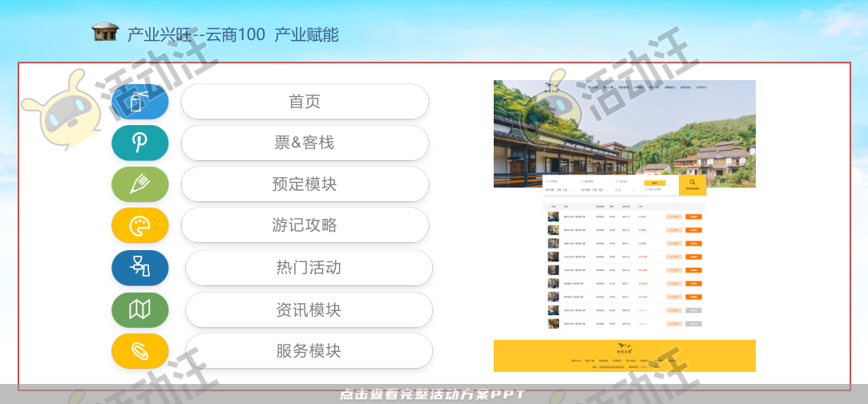The height and width of the screenshot is (404, 868).
Task: Click the small yellow button in booking search bar
Action: point(655,183)
